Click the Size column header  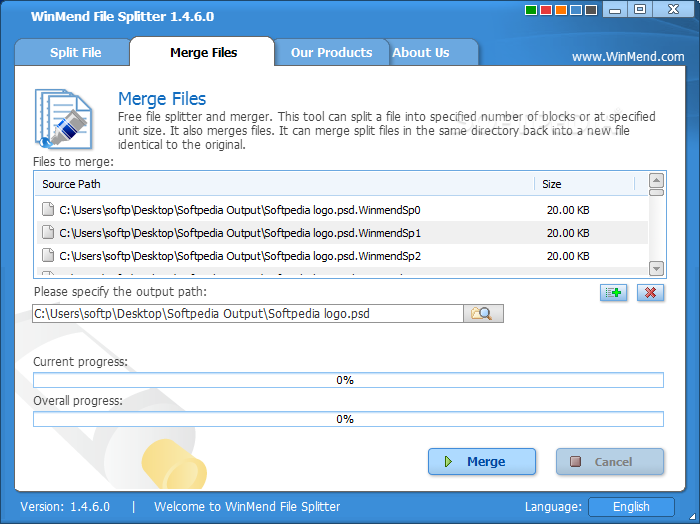(x=584, y=184)
